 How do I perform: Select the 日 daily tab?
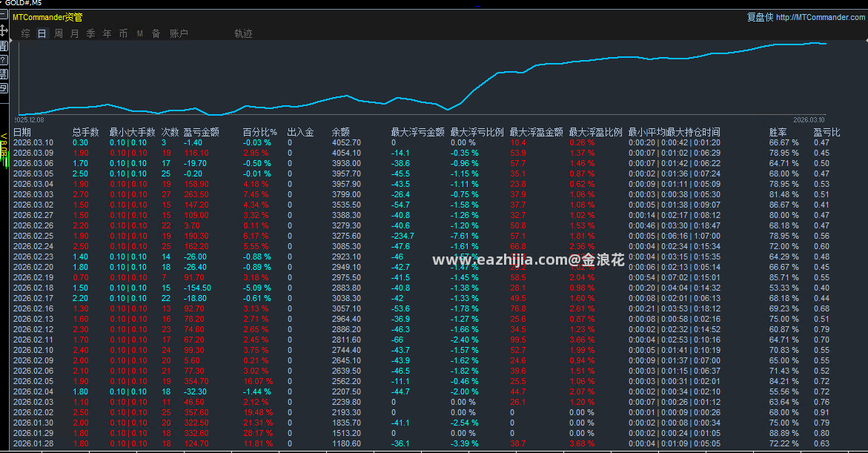pyautogui.click(x=42, y=34)
